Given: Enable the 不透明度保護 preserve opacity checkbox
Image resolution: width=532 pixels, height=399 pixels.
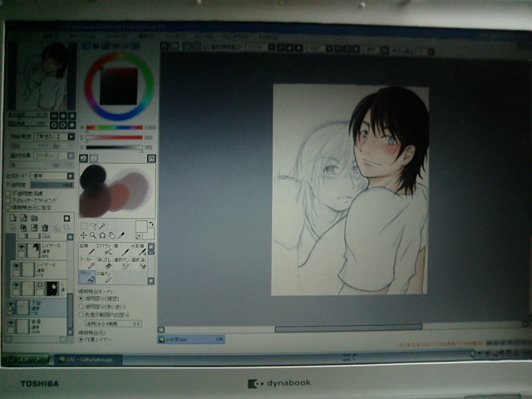Looking at the screenshot, I should pyautogui.click(x=8, y=193).
